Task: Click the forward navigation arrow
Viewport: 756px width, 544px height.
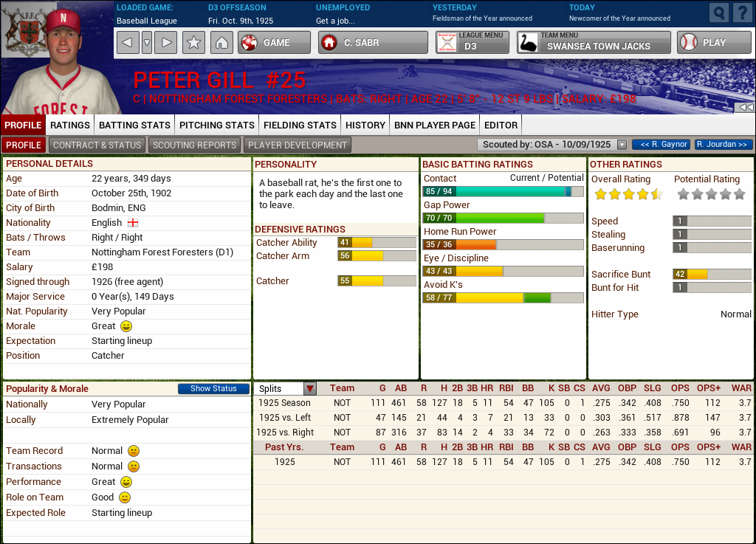Action: pos(165,42)
